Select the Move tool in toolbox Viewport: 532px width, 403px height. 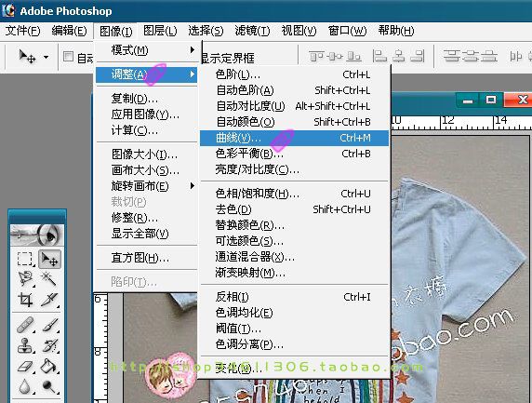[x=49, y=260]
